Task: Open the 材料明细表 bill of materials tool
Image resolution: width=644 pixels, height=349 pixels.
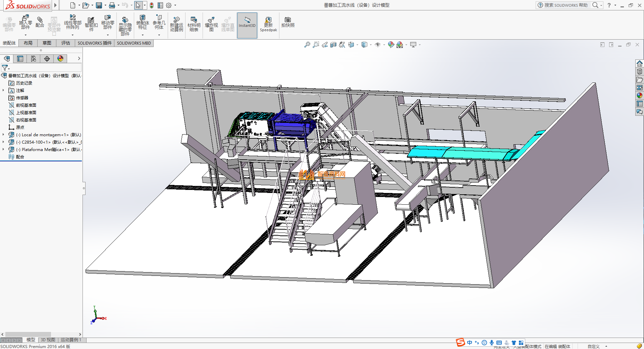Action: click(x=194, y=24)
